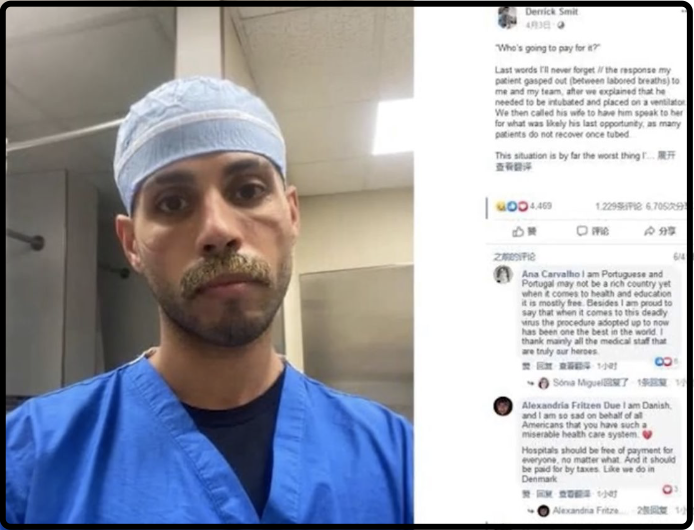Open Derrick Smit's profile avatar
This screenshot has height=530, width=694.
pos(507,18)
